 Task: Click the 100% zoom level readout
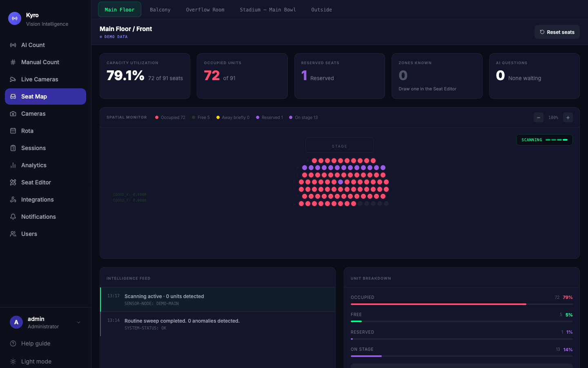point(553,117)
